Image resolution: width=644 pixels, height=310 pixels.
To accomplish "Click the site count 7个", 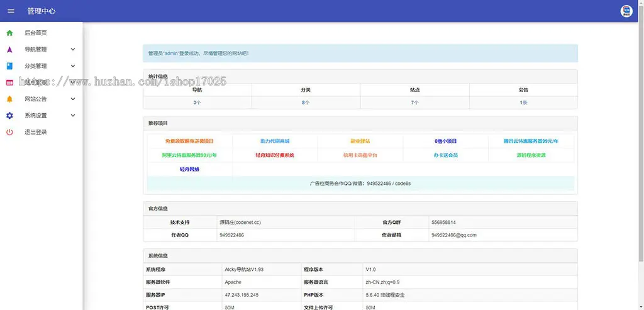I will 415,102.
